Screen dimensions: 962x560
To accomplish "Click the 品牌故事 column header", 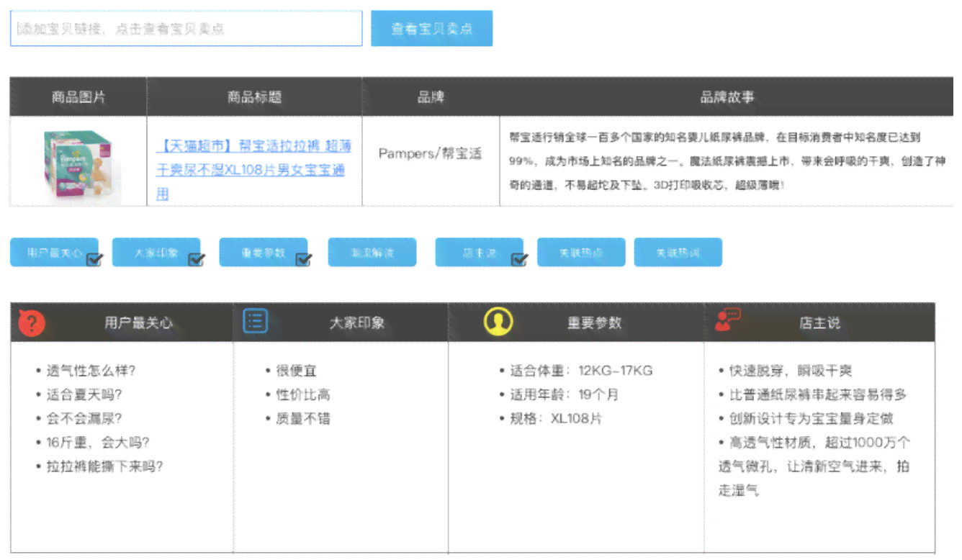I will coord(727,97).
